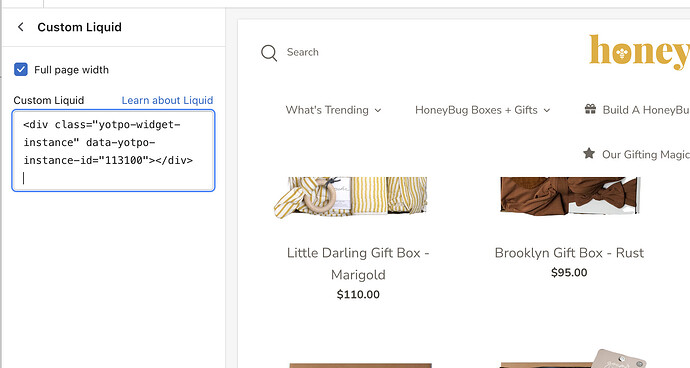
Task: Click the honey logo in header
Action: [x=639, y=52]
